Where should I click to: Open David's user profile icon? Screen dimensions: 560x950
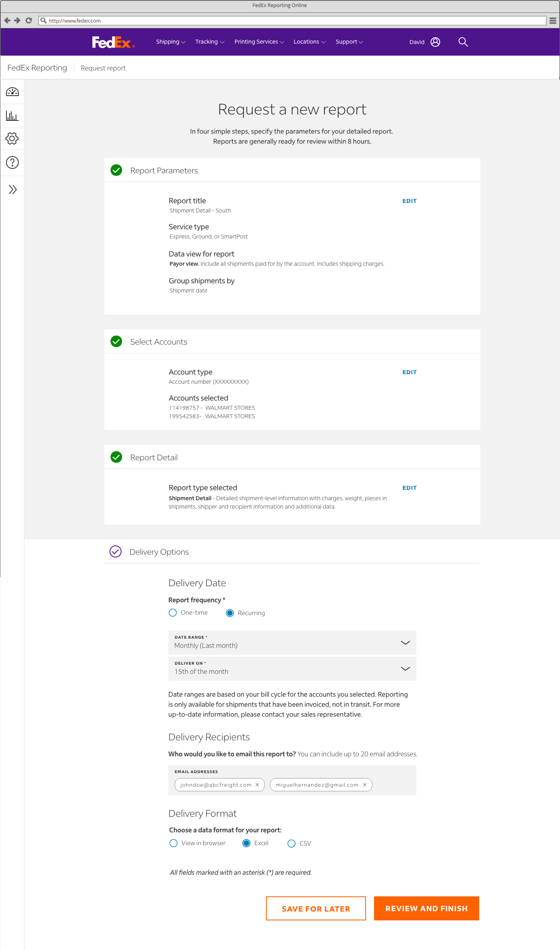pos(435,42)
